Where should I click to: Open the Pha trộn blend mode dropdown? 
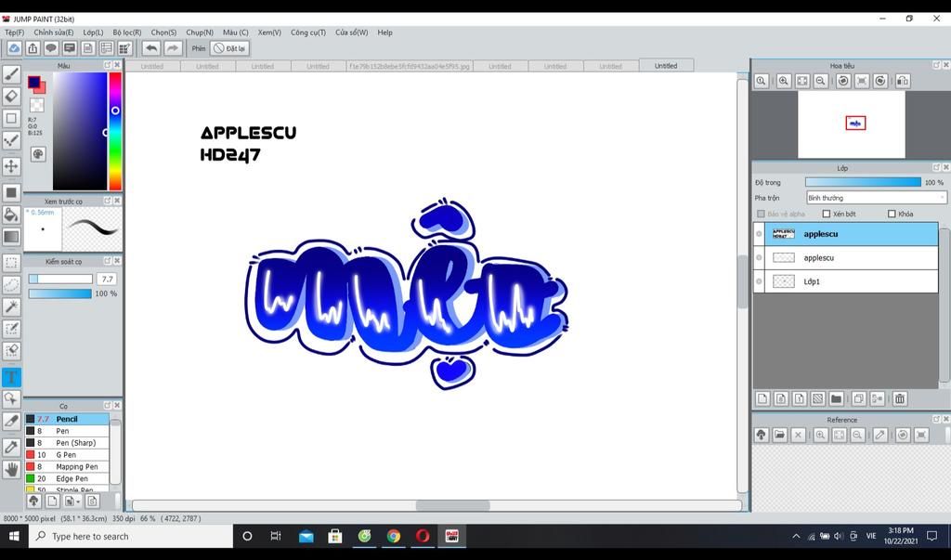876,198
